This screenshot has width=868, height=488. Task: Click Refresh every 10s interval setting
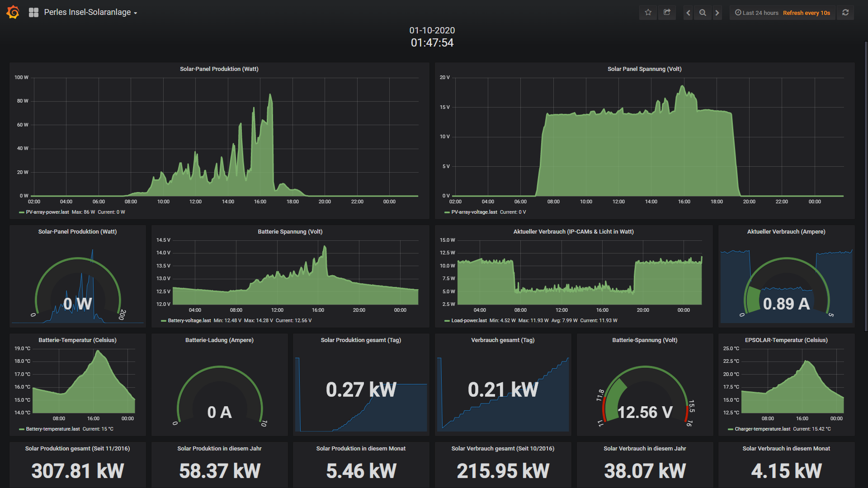[807, 13]
